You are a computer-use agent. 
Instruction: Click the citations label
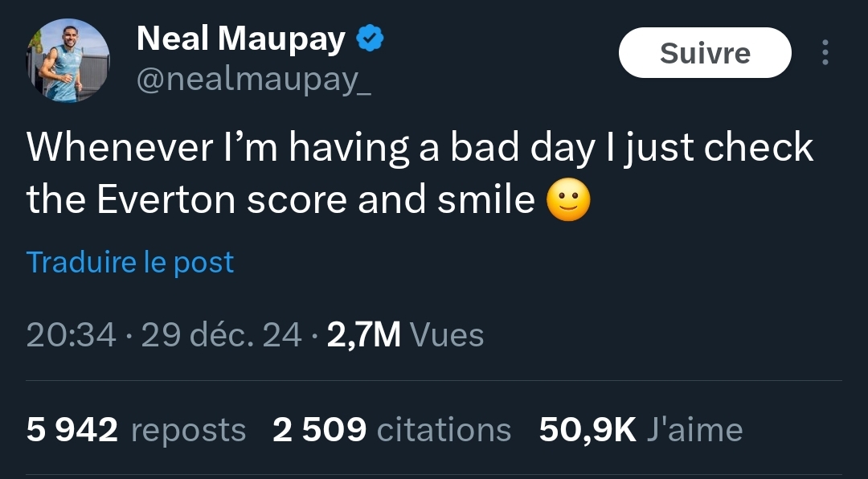pos(444,430)
